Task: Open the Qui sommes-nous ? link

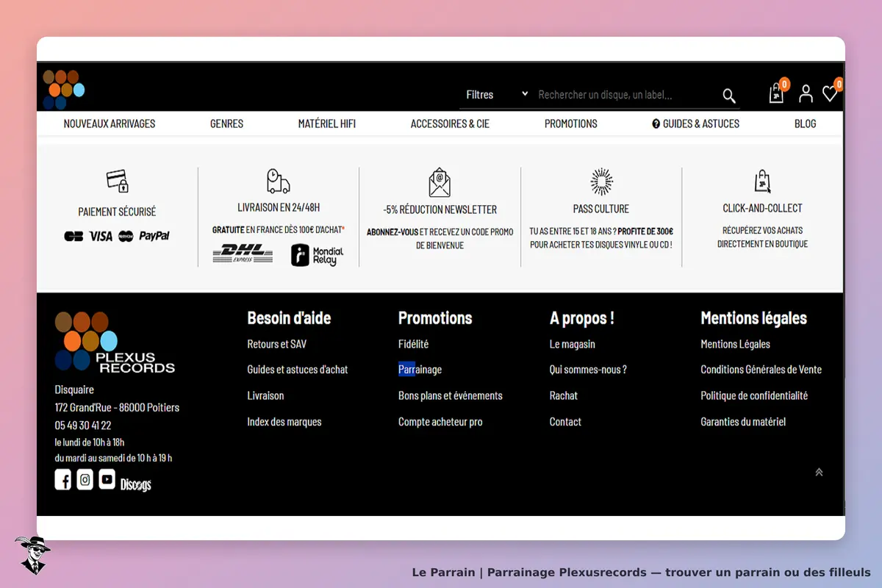Action: [x=588, y=370]
